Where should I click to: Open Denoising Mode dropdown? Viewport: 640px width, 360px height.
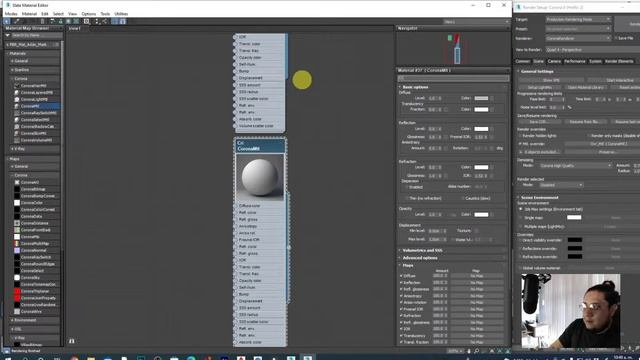(576, 166)
